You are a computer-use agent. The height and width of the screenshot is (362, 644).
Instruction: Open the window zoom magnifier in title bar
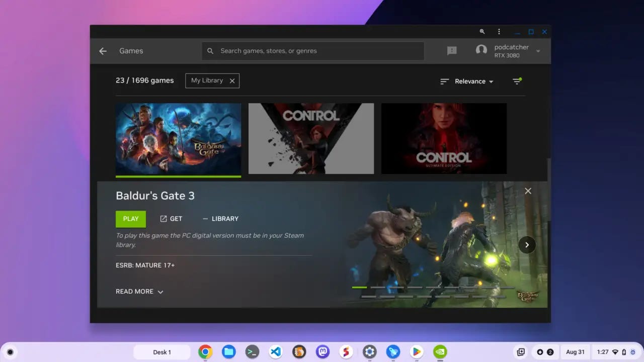tap(482, 32)
